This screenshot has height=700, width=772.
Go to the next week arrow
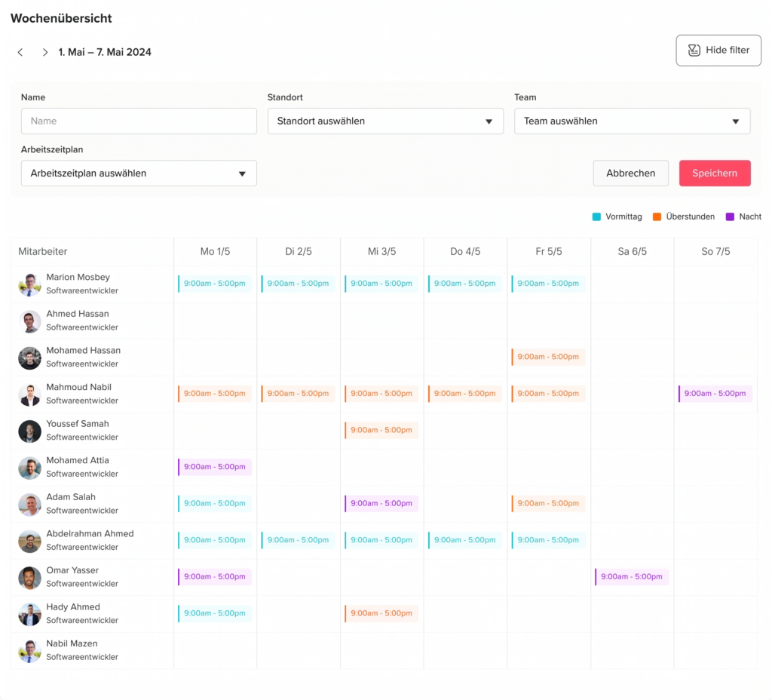click(x=44, y=52)
